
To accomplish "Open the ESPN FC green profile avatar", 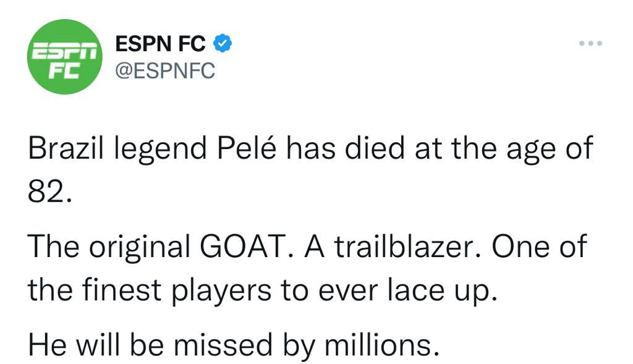I will pos(64,57).
